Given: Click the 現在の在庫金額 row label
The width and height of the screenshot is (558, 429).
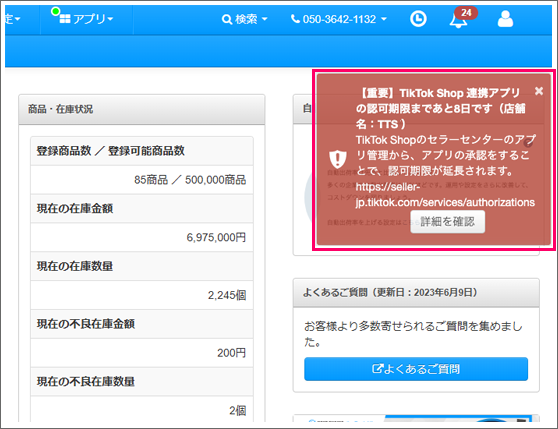Looking at the screenshot, I should point(75,208).
